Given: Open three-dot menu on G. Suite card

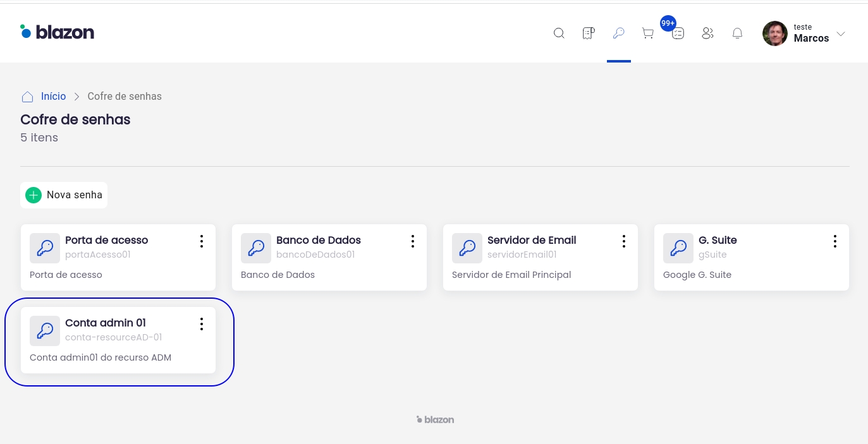Looking at the screenshot, I should click(835, 241).
